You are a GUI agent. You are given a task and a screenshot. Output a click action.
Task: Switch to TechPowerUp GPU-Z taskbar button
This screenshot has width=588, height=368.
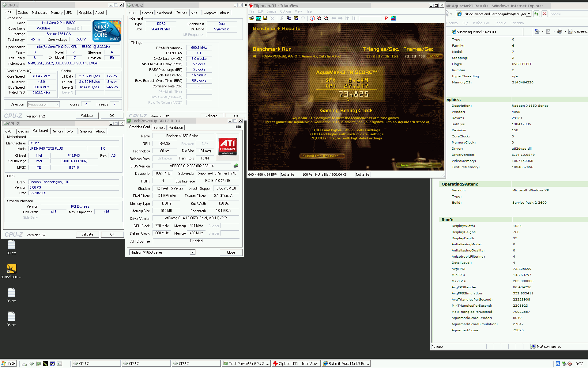tap(246, 363)
